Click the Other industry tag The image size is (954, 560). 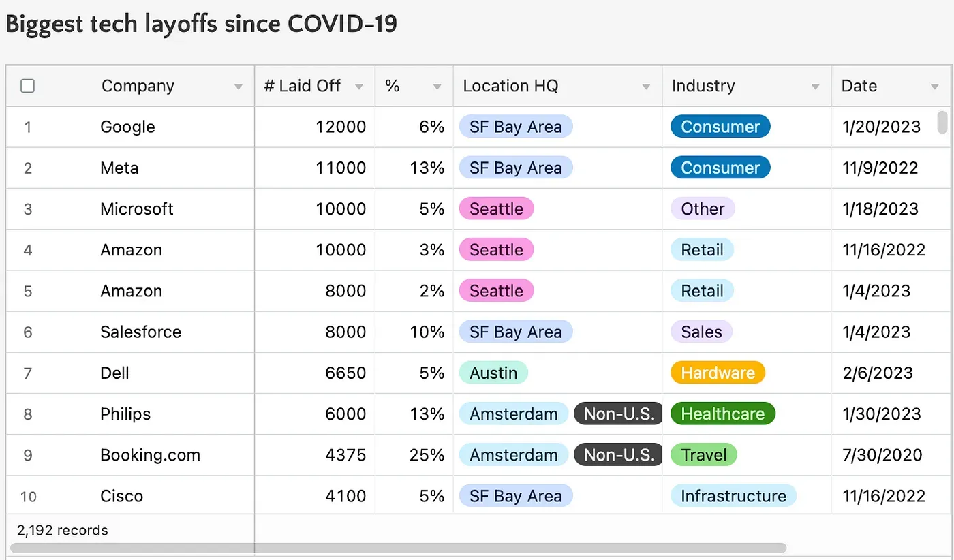click(703, 208)
